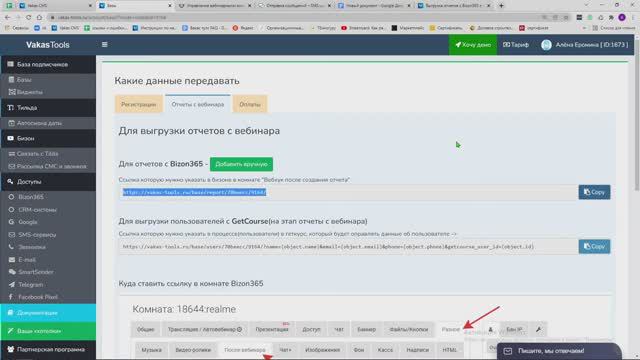
Task: Open the blue 'Документация' sidebar item
Action: tap(48, 313)
